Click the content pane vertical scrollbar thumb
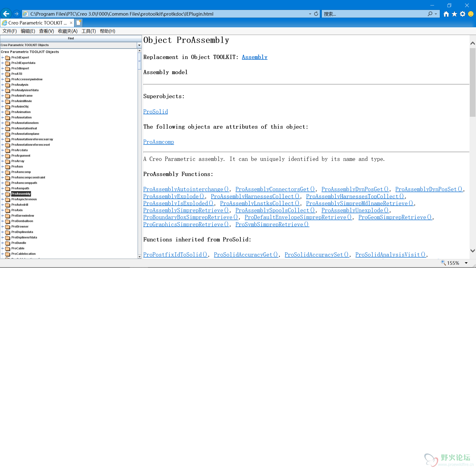476x469 pixels. coord(473,82)
